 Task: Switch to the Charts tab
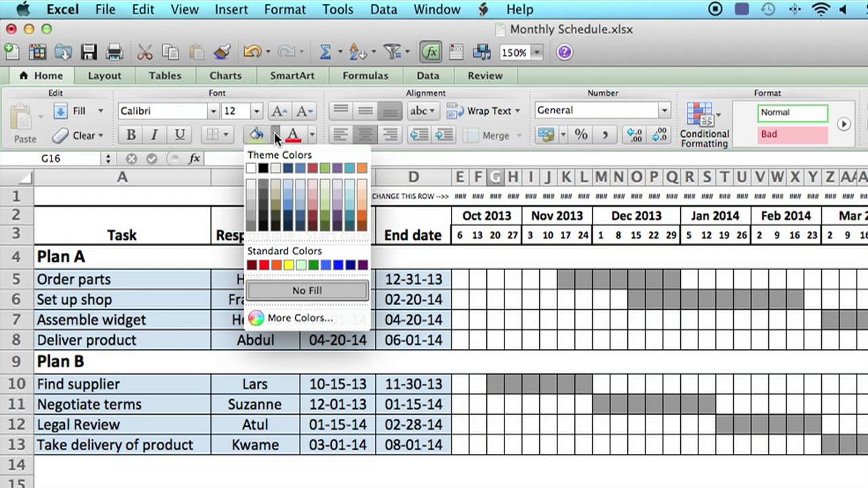click(225, 75)
